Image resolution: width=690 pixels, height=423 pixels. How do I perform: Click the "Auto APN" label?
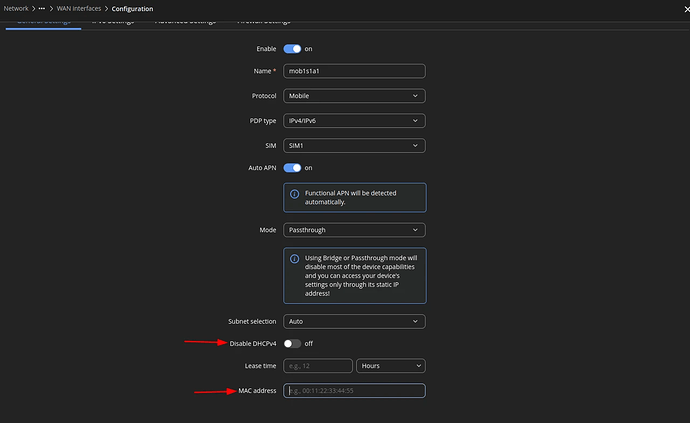[x=262, y=168]
